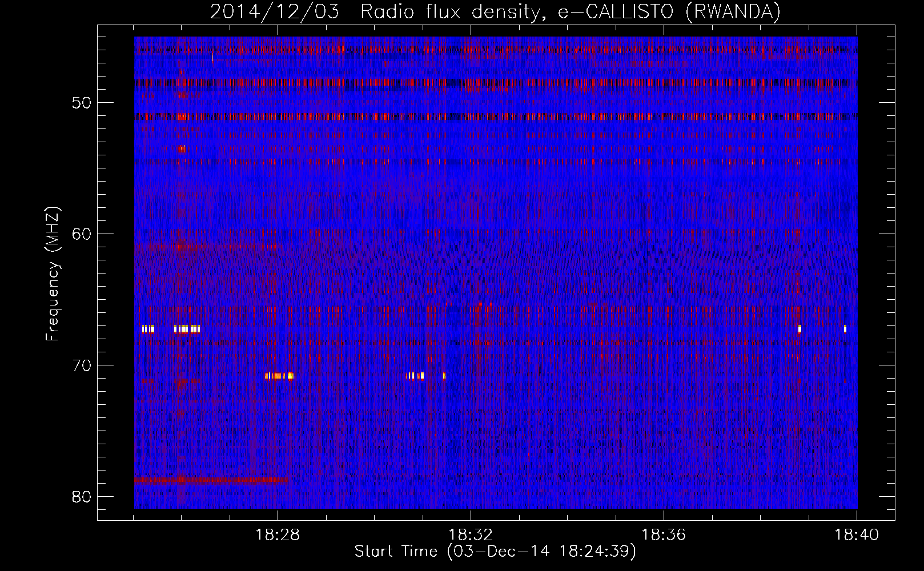Select the 18:32 time tick label

pyautogui.click(x=471, y=535)
